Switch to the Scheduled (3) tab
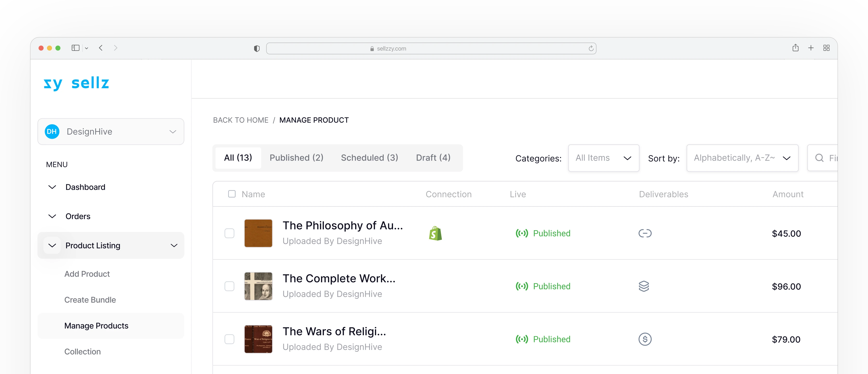 [x=369, y=157]
